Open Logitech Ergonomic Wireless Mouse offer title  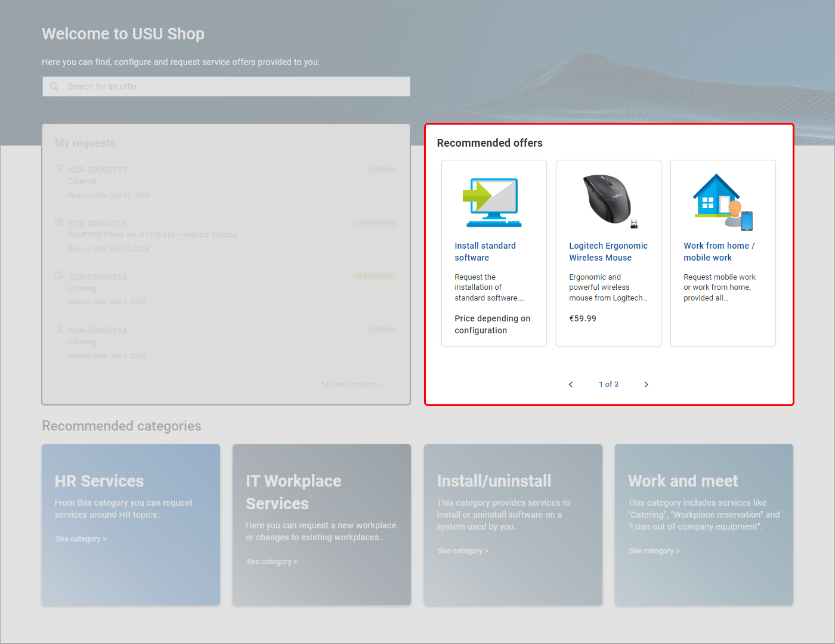[608, 252]
